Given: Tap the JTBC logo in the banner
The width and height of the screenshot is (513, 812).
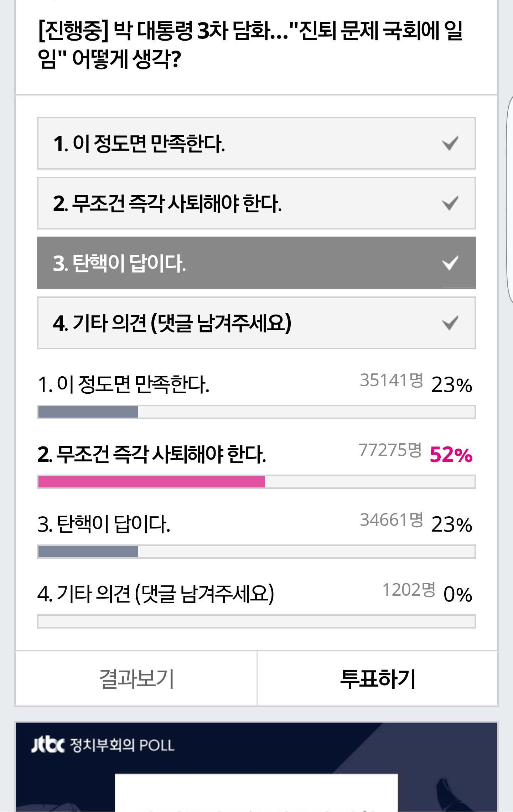Looking at the screenshot, I should pos(48,745).
